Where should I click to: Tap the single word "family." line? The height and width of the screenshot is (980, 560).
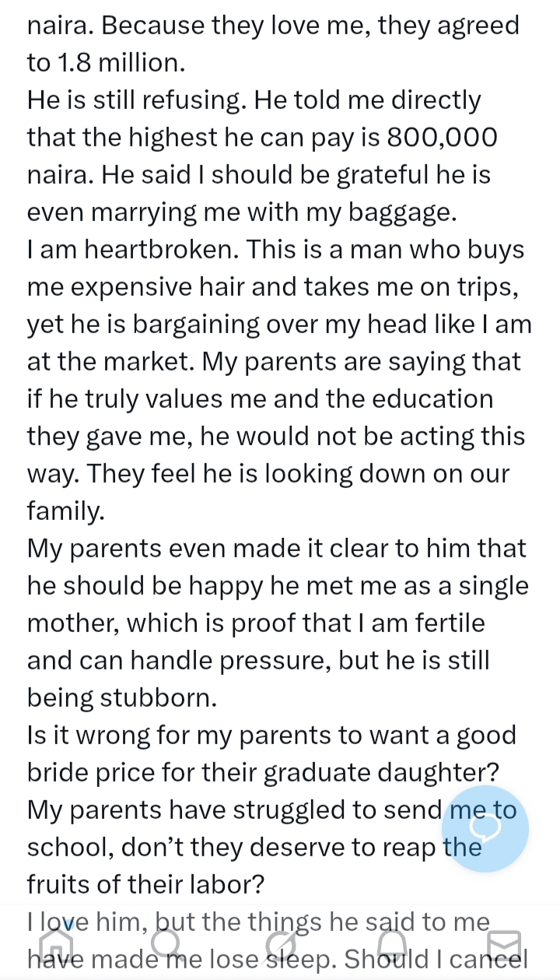pos(65,511)
